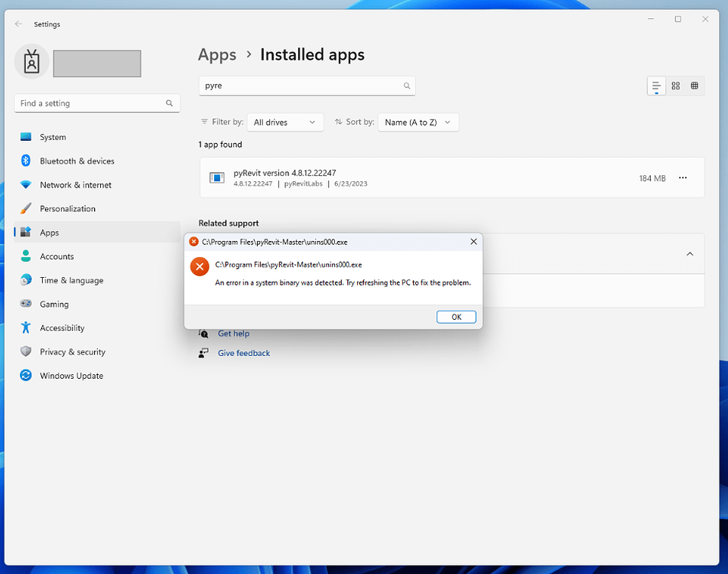Open the Give feedback link
Image resolution: width=728 pixels, height=574 pixels.
click(243, 353)
